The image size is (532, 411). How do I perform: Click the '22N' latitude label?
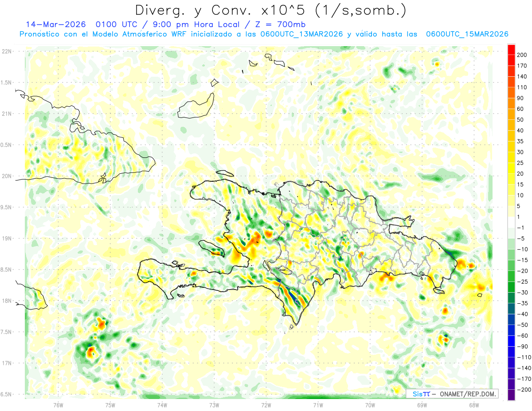7,51
